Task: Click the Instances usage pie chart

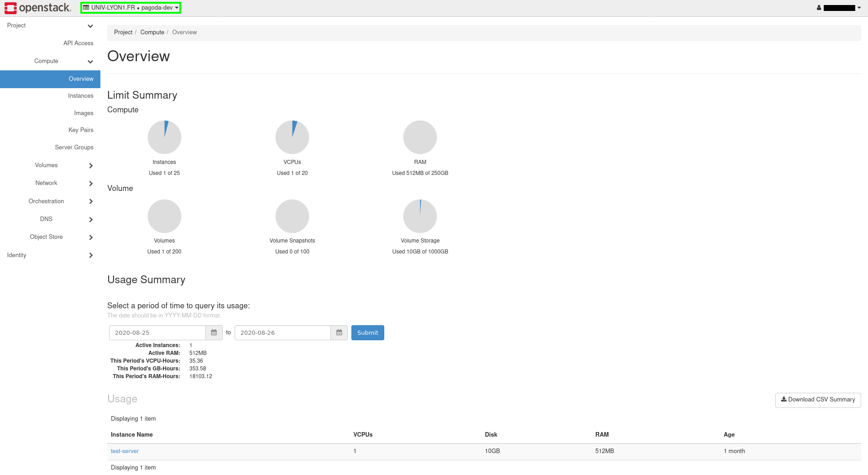Action: tap(164, 137)
